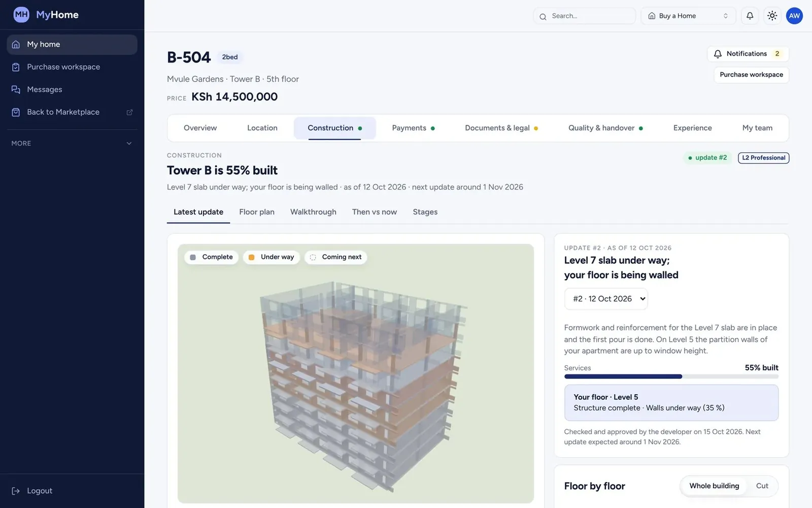Click the chat bubbles icon beside Messages
The height and width of the screenshot is (508, 812).
coord(16,89)
